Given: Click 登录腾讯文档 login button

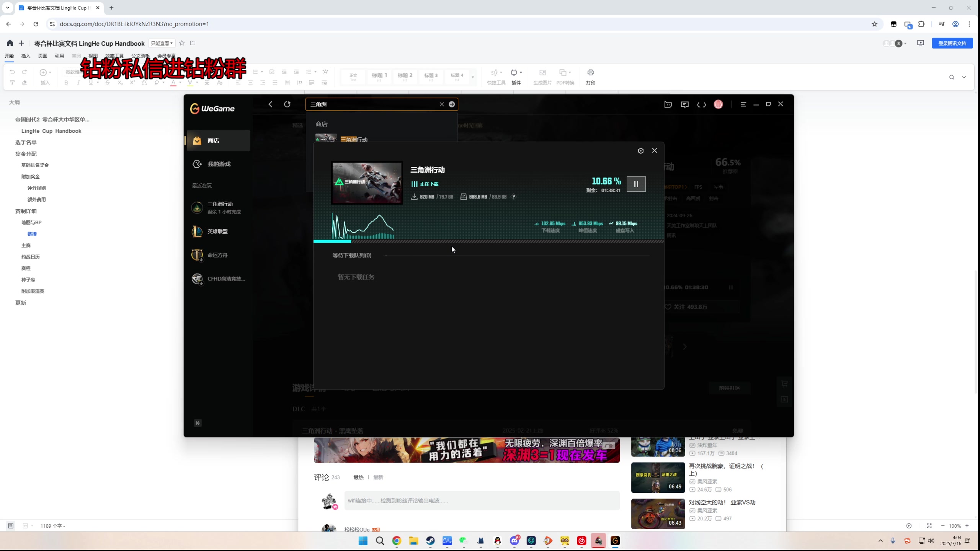Looking at the screenshot, I should 952,43.
